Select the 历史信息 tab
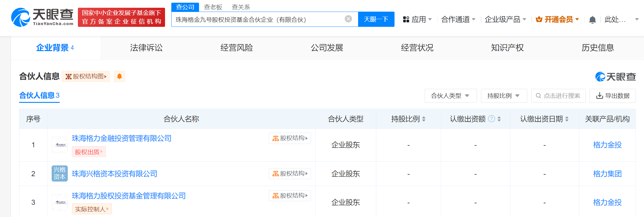The height and width of the screenshot is (217, 644). (598, 48)
